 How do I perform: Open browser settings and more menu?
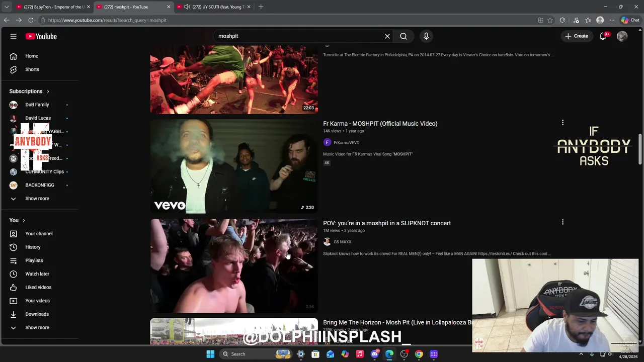pyautogui.click(x=612, y=20)
